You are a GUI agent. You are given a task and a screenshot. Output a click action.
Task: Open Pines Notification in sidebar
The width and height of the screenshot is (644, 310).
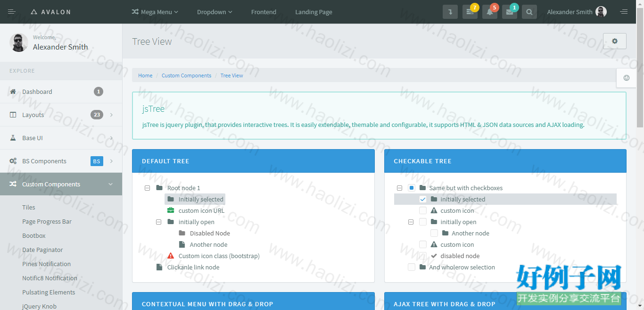[46, 264]
